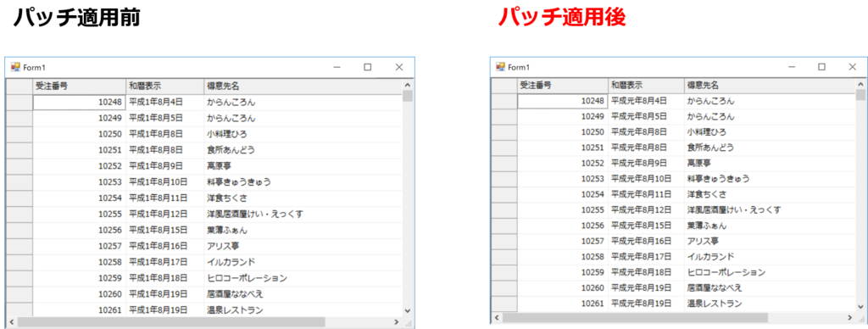Click the date cell 平成元年8月15日

[645, 226]
